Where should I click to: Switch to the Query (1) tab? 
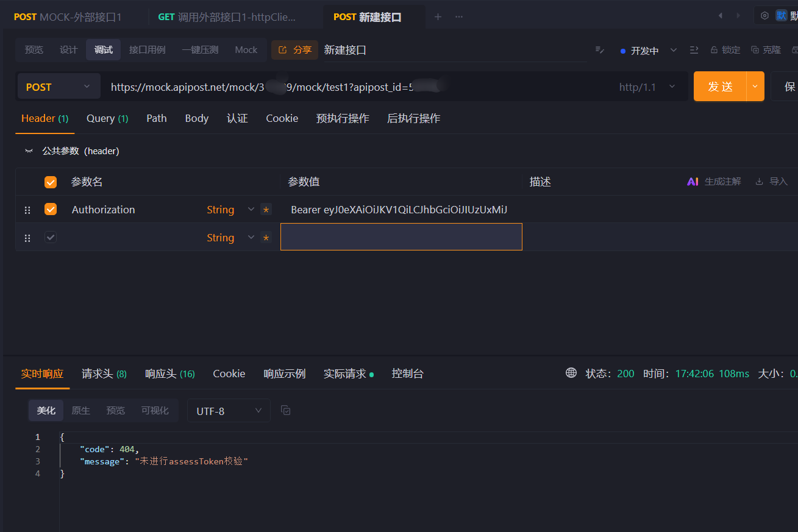point(107,119)
